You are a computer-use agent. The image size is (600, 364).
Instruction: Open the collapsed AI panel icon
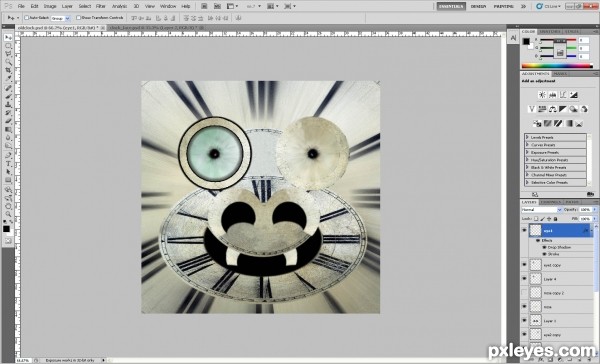point(513,38)
